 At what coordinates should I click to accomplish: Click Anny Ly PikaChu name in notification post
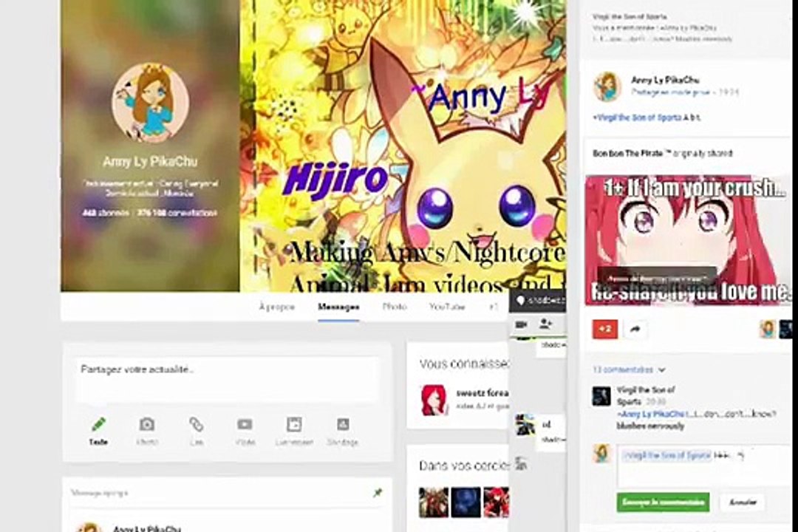(x=665, y=80)
